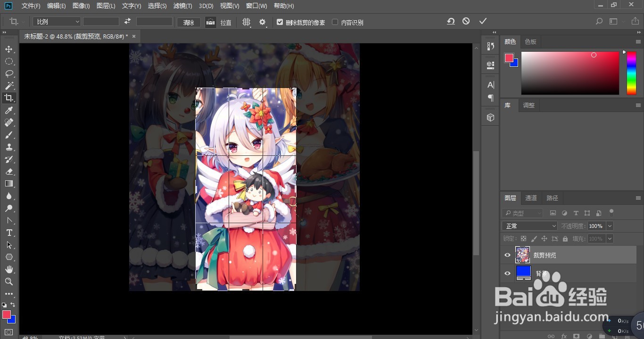This screenshot has width=644, height=339.
Task: Select the Healing Brush tool
Action: coord(9,123)
